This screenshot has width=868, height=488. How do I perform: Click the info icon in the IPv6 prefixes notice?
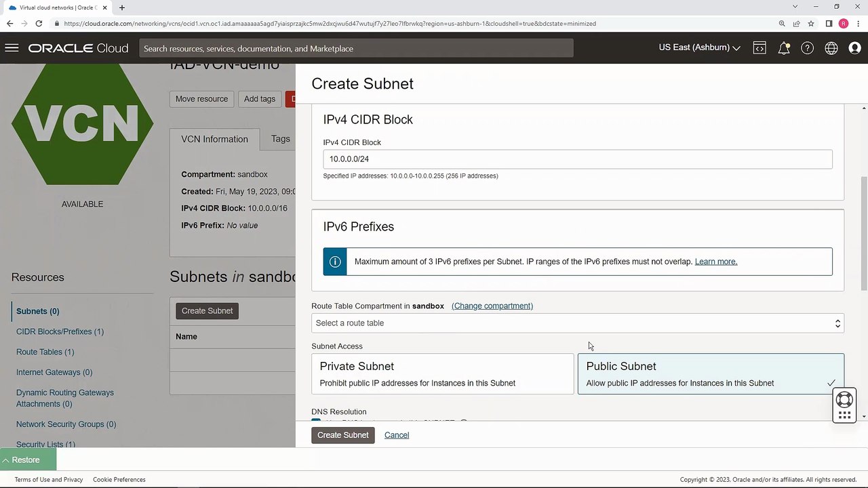(x=335, y=262)
